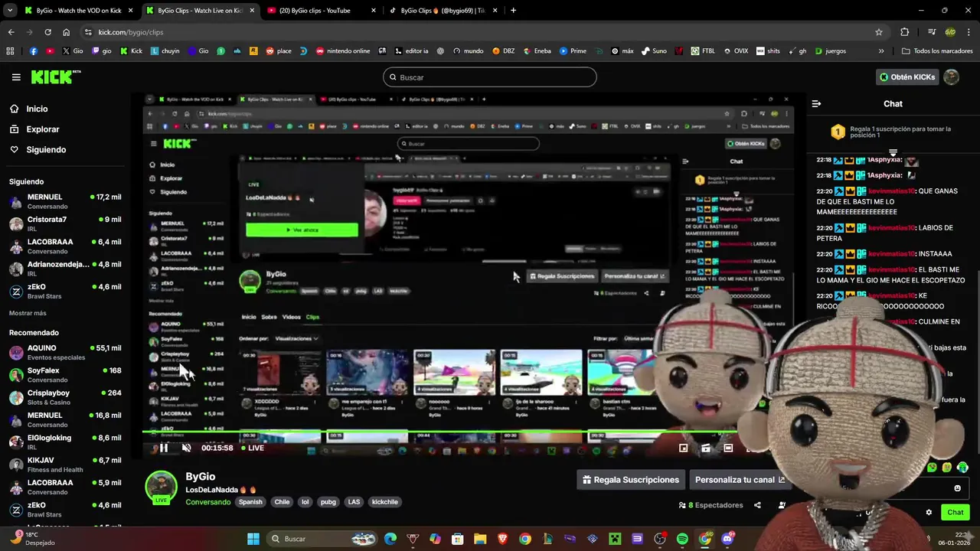Open chat settings gear

tap(929, 513)
